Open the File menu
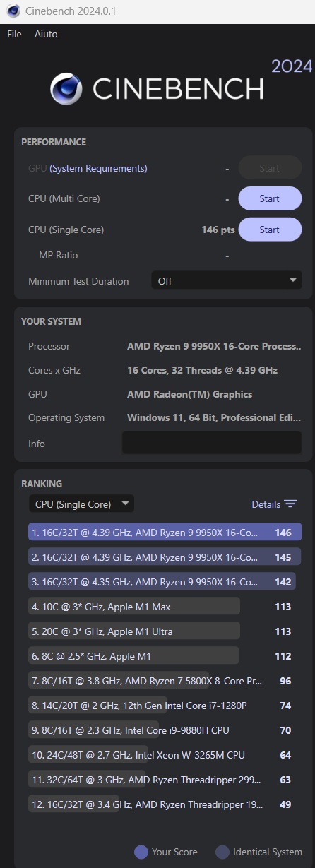 coord(14,34)
